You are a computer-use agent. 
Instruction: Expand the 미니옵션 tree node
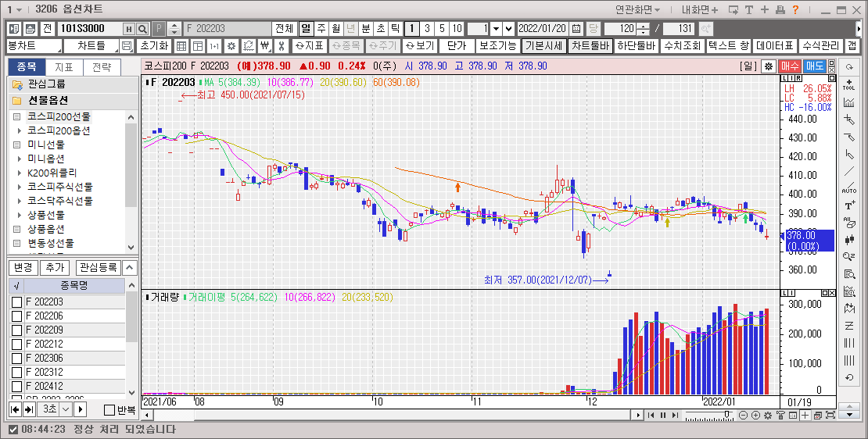pyautogui.click(x=20, y=159)
